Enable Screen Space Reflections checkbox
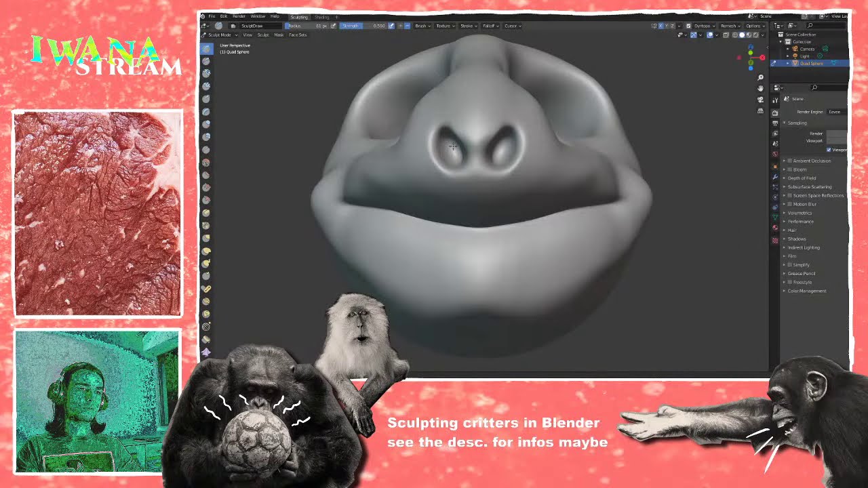 click(789, 195)
